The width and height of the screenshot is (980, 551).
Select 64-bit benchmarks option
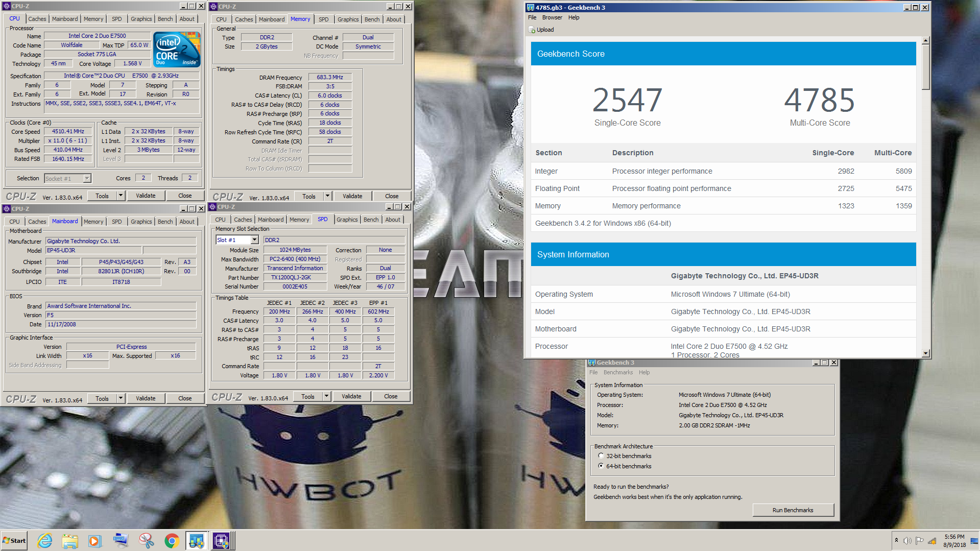(x=601, y=466)
